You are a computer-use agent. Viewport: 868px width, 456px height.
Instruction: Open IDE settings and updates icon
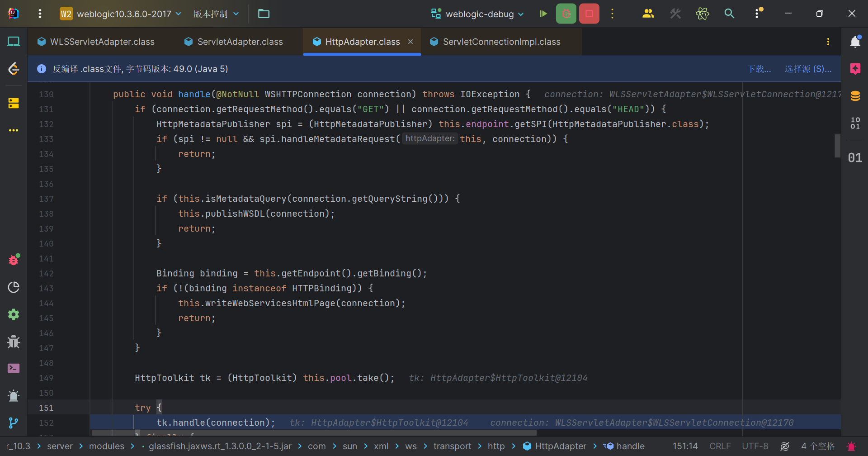pos(758,13)
